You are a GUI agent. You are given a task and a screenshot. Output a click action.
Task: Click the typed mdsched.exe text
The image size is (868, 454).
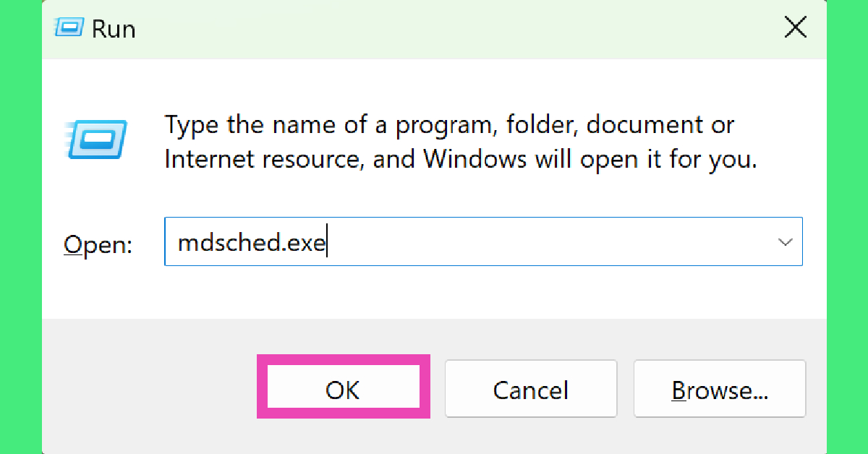[x=252, y=243]
